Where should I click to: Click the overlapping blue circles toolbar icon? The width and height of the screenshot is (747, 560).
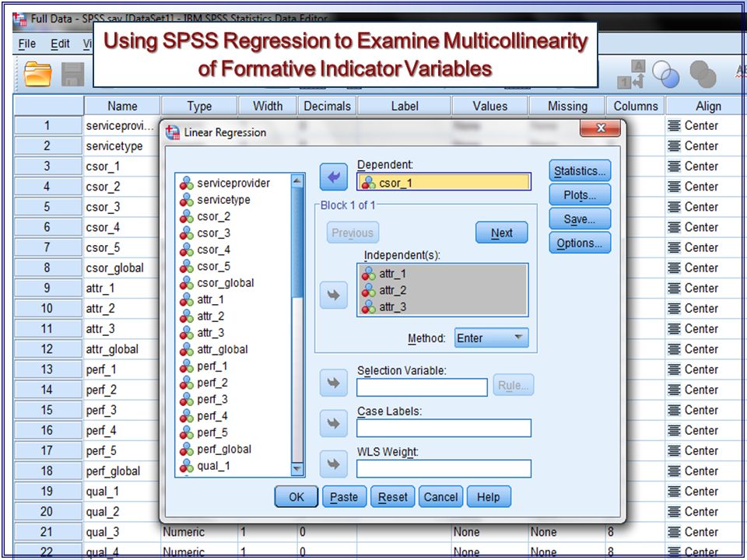click(x=665, y=75)
